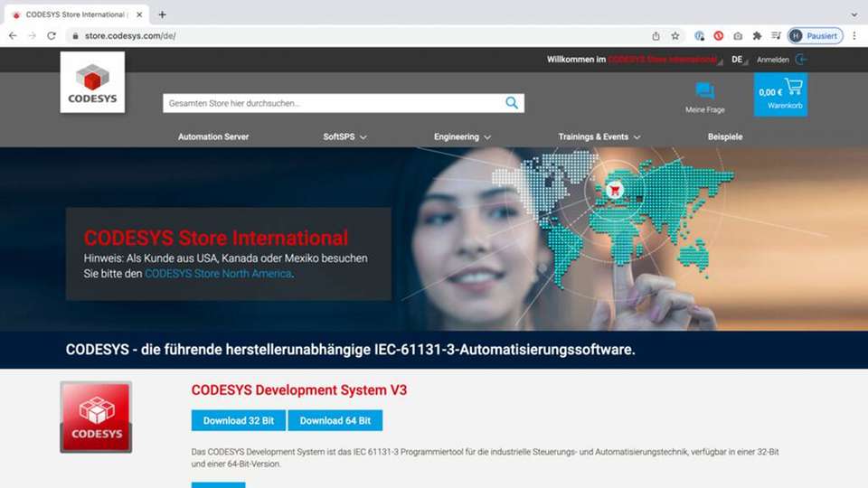Open the extensions puzzle icon
Screen dimensions: 868x488
(757, 36)
